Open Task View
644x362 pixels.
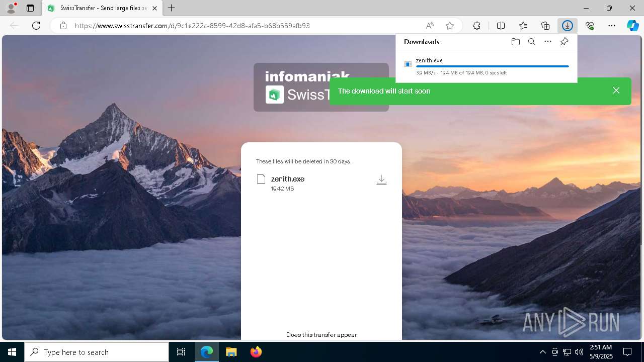coord(181,352)
